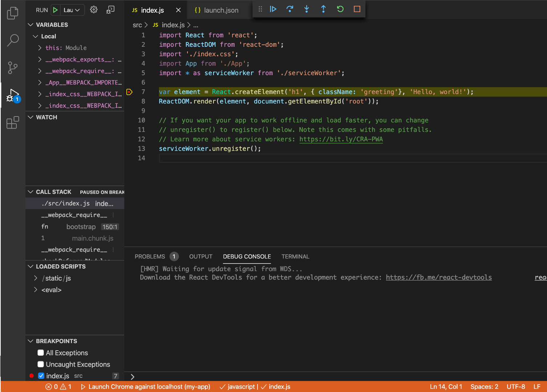
Task: Stop the debugger
Action: [357, 9]
